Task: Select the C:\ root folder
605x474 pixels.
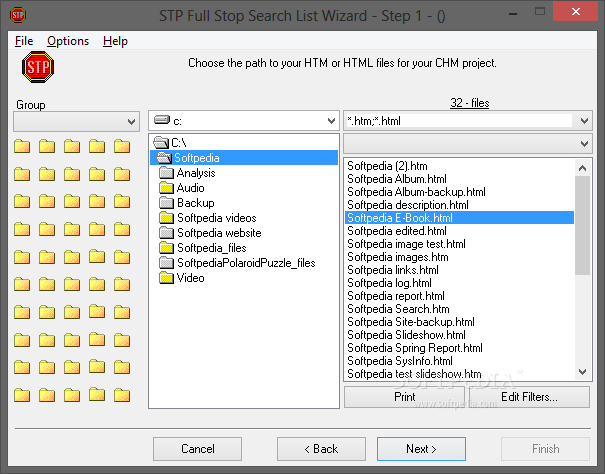Action: [179, 142]
